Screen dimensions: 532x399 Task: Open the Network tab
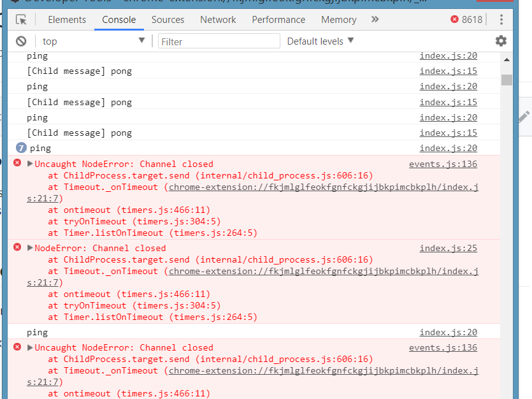click(218, 20)
